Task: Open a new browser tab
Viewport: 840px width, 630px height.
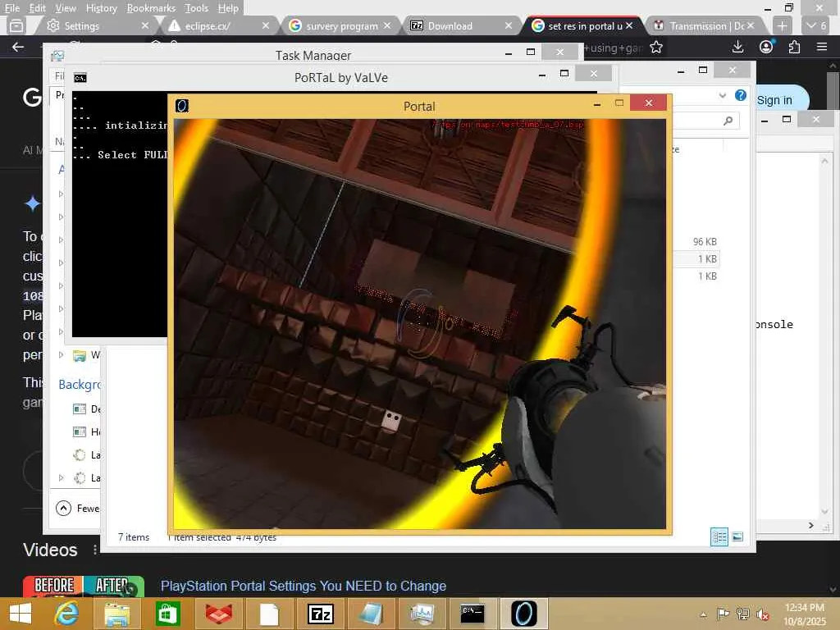Action: click(x=782, y=25)
